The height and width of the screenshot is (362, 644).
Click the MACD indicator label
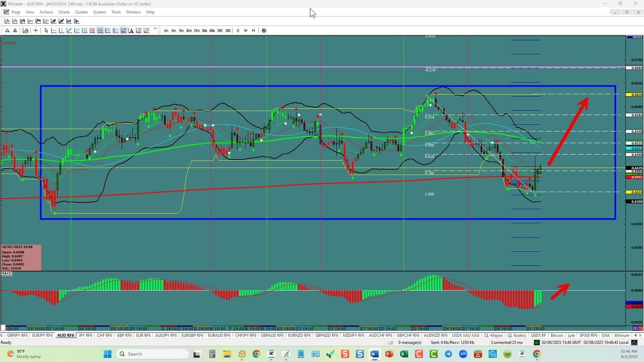pos(6,274)
